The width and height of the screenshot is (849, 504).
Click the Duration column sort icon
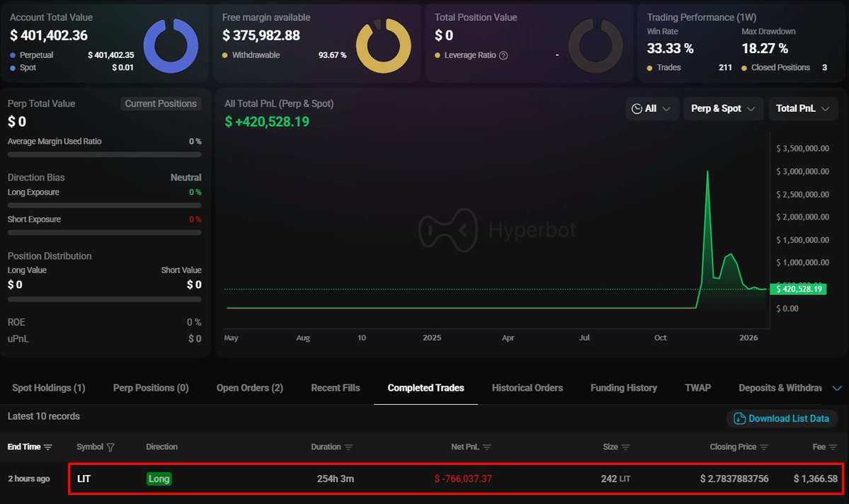(x=348, y=447)
